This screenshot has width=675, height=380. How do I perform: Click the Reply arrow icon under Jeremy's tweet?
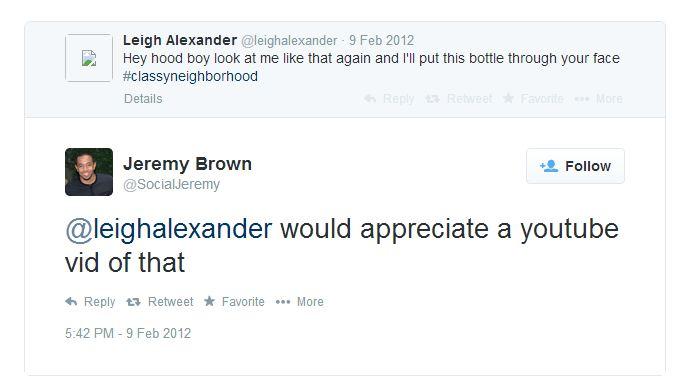click(71, 302)
